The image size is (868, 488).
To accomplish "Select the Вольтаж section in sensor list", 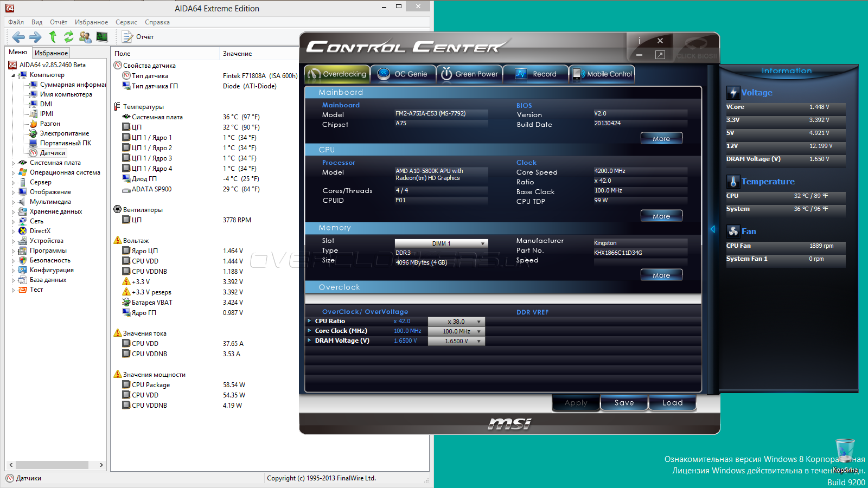I will [131, 241].
